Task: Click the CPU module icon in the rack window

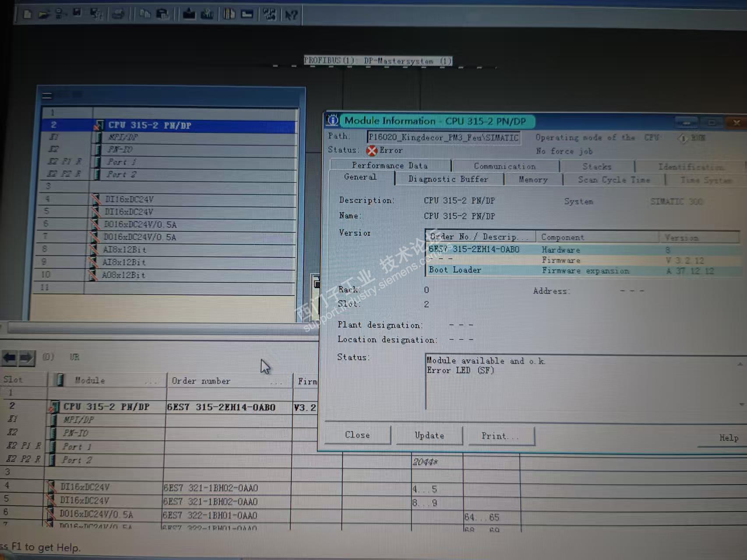Action: (x=99, y=125)
